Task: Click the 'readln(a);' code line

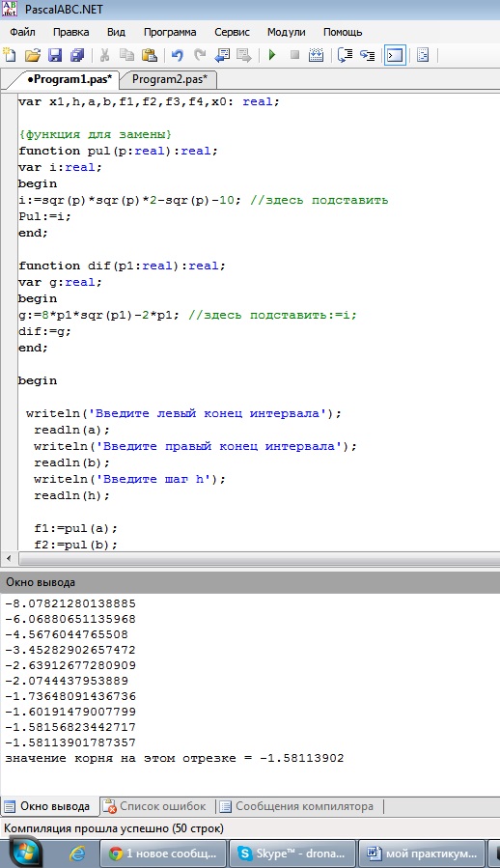Action: coord(72,430)
